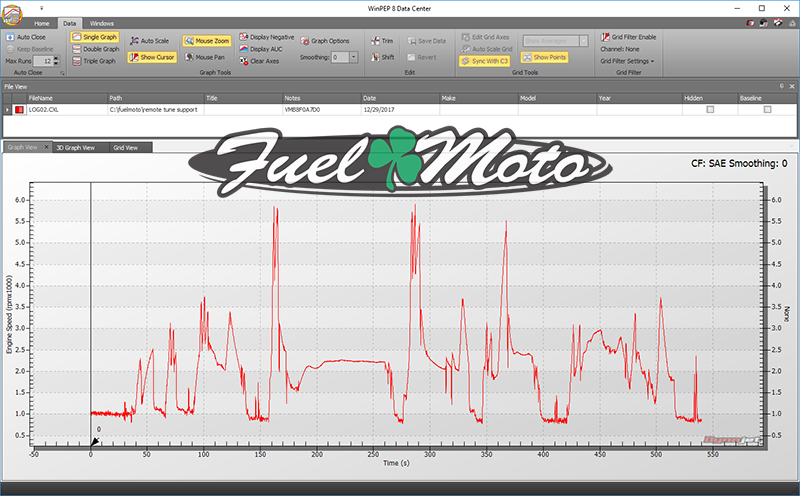Switch to Double Graph layout
The height and width of the screenshot is (496, 800).
(95, 49)
